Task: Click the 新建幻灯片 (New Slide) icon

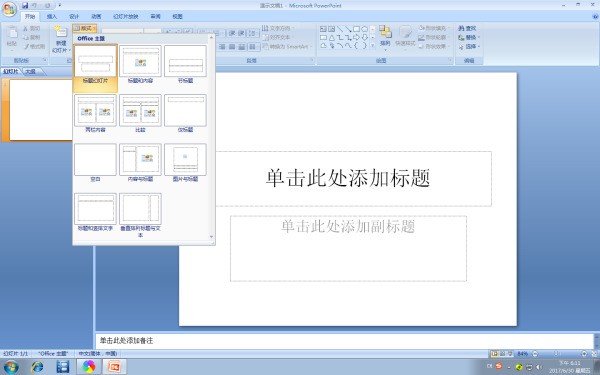Action: (61, 32)
